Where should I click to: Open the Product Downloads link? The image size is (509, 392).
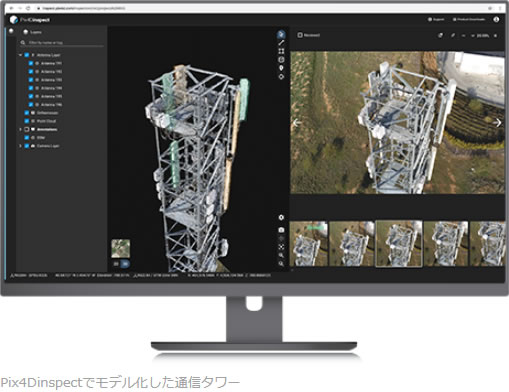[x=469, y=19]
